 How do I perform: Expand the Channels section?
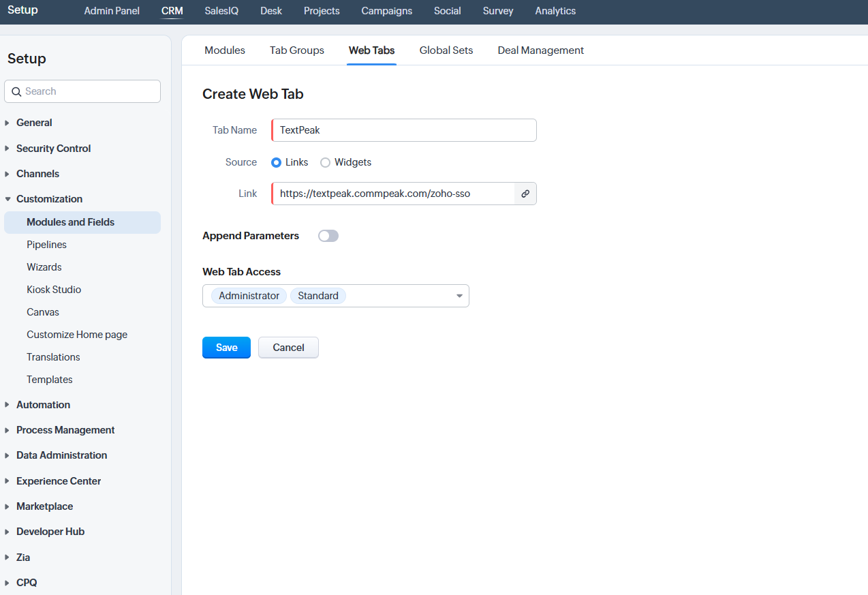pos(37,174)
